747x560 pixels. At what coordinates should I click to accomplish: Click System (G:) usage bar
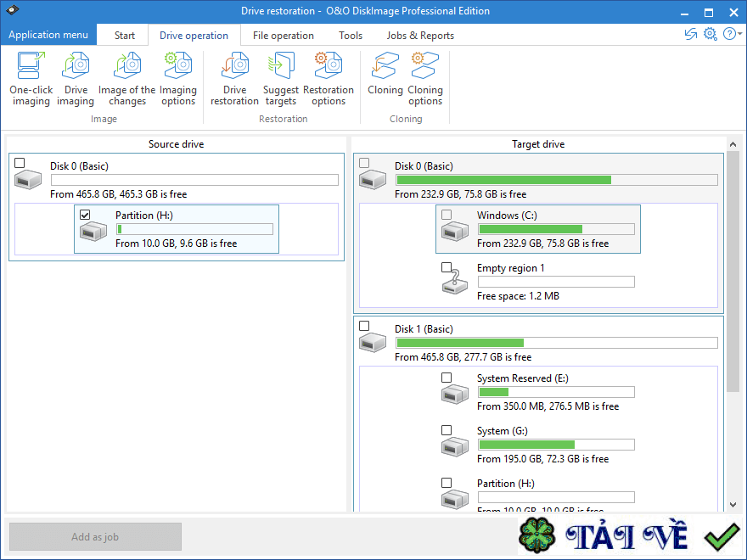click(556, 445)
